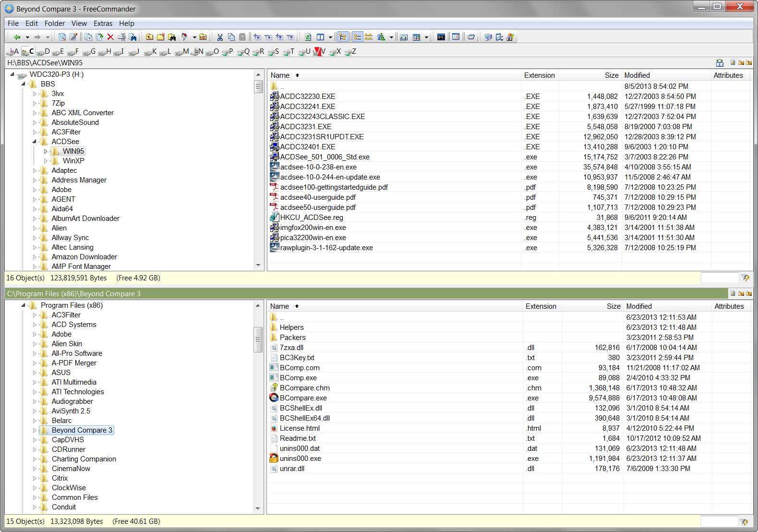Switch to drive C button
Viewport: 758px width, 532px height.
point(28,51)
